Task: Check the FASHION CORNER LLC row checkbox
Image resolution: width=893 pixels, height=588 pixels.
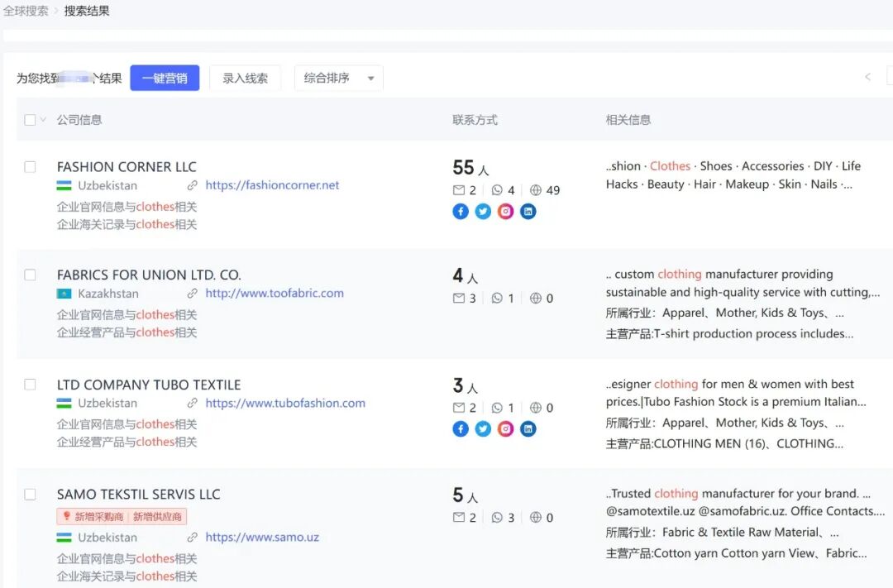Action: click(31, 167)
